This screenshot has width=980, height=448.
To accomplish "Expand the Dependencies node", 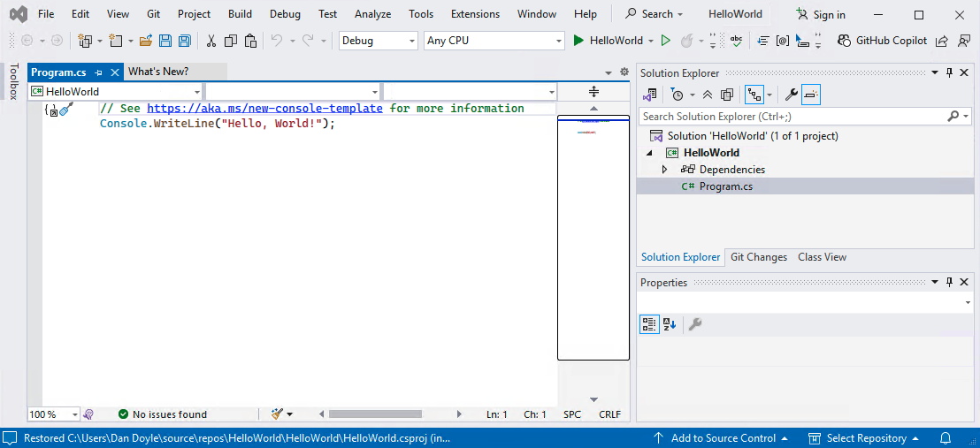I will coord(664,170).
